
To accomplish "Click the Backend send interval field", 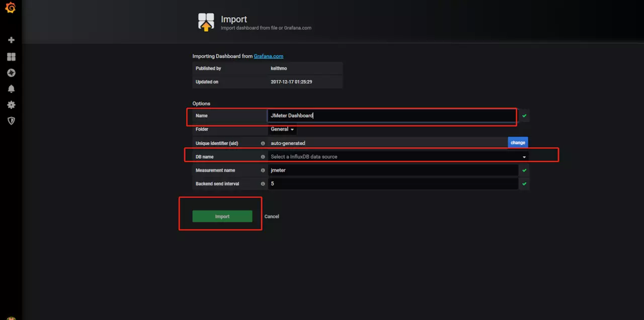I will tap(392, 184).
